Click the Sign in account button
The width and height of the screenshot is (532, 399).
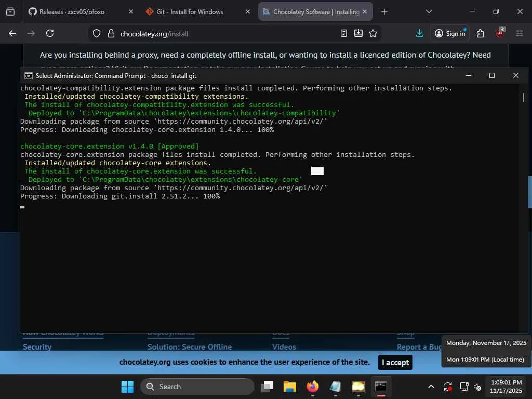click(450, 33)
